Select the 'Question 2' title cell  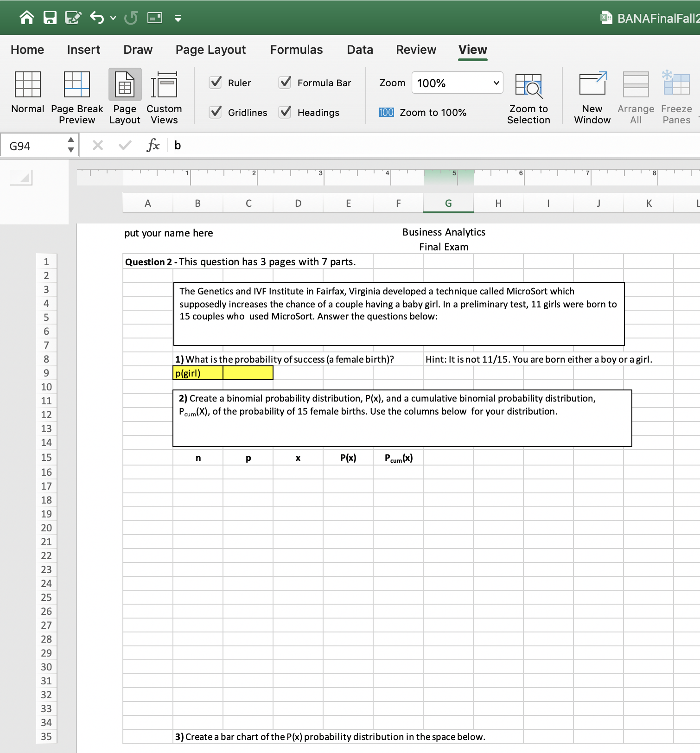coord(148,262)
